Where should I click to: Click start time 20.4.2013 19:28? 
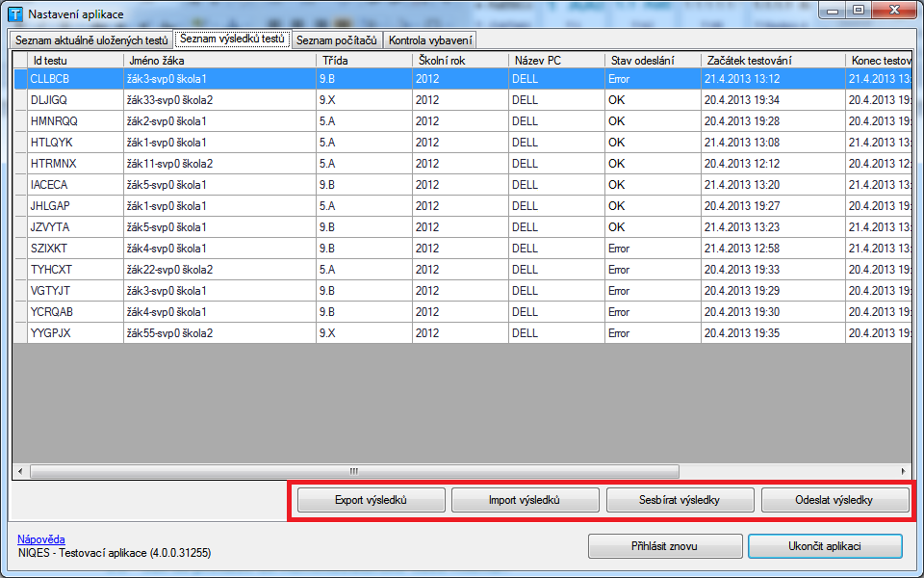(x=773, y=121)
